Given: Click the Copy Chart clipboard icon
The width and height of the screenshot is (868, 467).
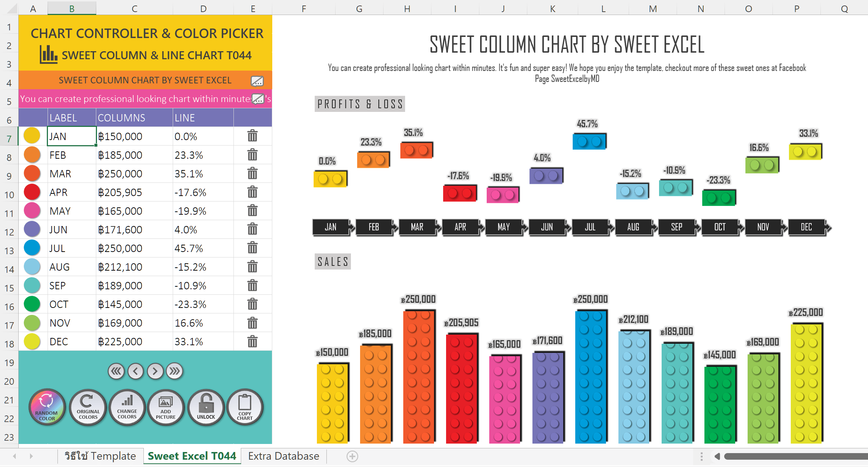Looking at the screenshot, I should coord(245,407).
